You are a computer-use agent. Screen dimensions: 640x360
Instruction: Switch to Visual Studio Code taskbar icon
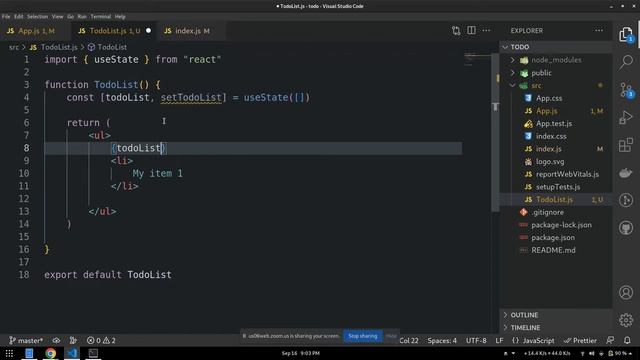tap(72, 353)
